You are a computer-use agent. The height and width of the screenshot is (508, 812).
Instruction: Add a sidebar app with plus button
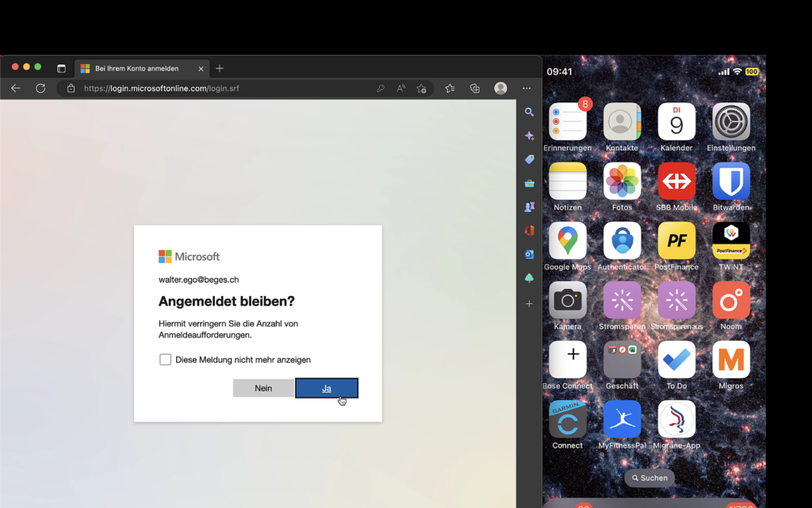pyautogui.click(x=529, y=304)
